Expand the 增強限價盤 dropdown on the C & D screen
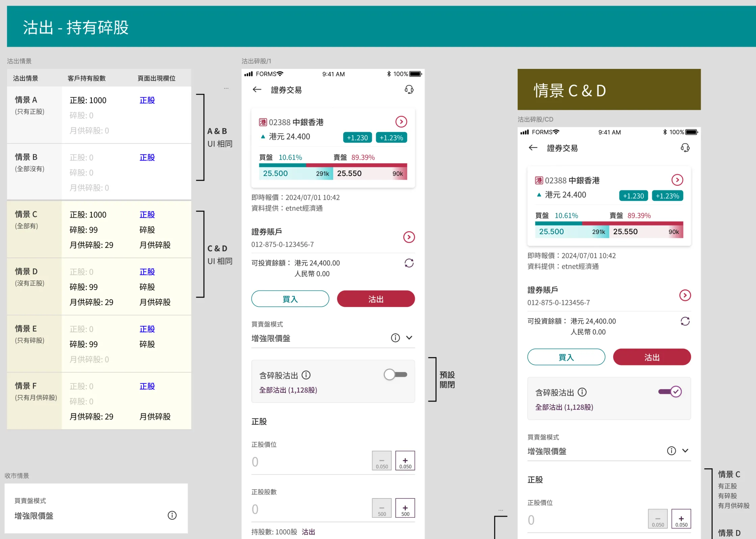The image size is (756, 539). (x=685, y=451)
